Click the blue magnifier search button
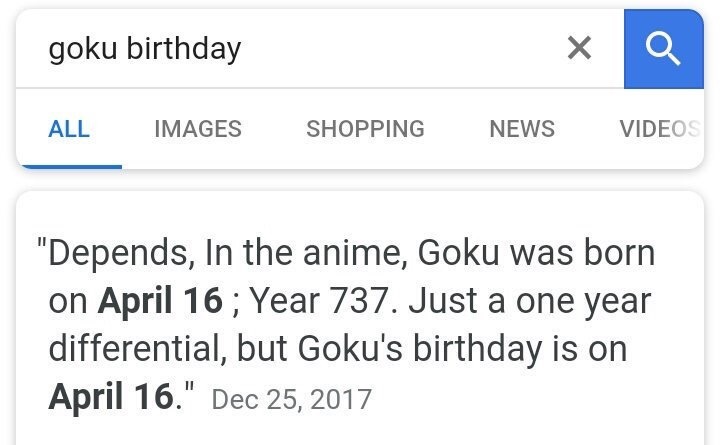720x445 pixels. click(x=663, y=48)
